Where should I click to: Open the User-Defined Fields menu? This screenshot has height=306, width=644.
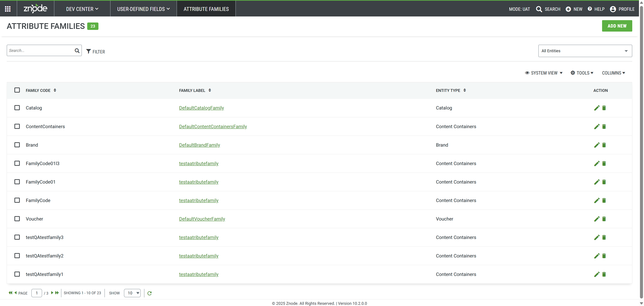point(143,9)
